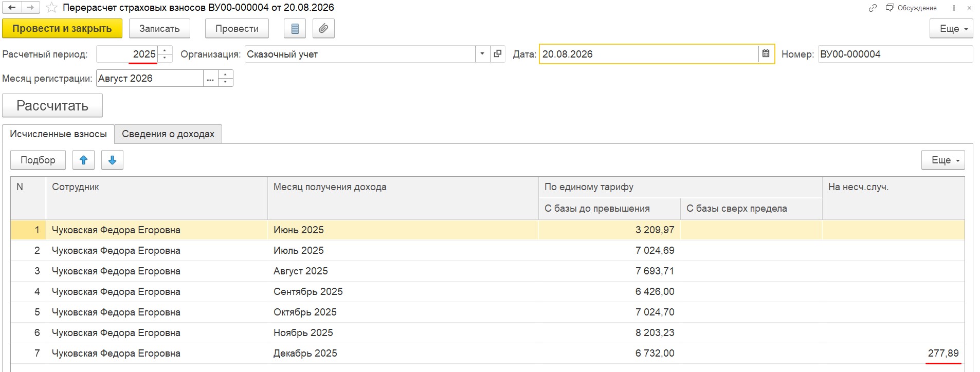Close the document form

coord(969,8)
